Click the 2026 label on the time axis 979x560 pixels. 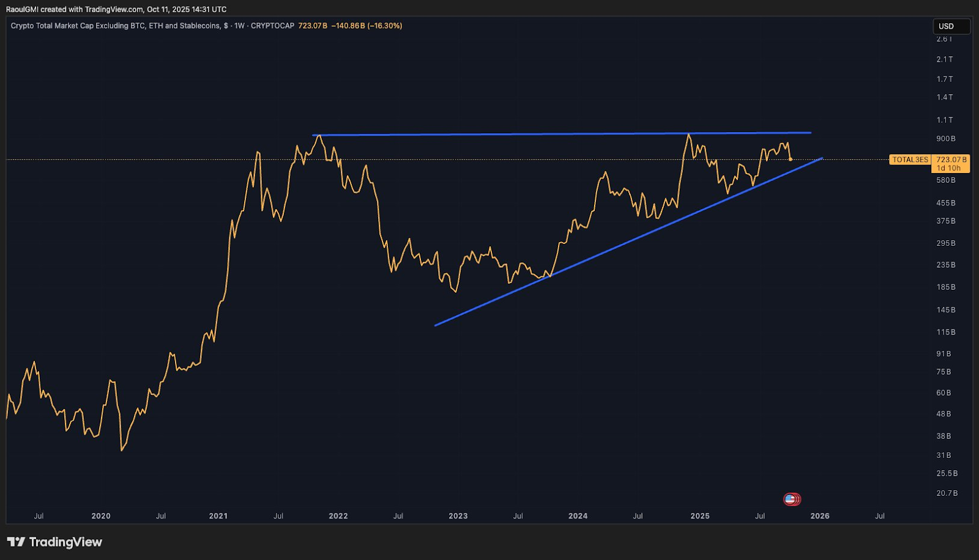click(x=820, y=515)
